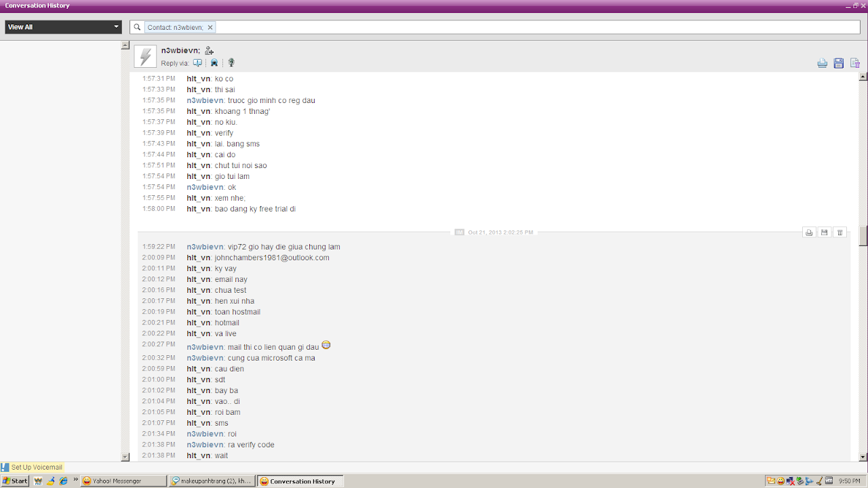Save the Oct 21, 2013 session
Image resolution: width=868 pixels, height=488 pixels.
pos(824,232)
